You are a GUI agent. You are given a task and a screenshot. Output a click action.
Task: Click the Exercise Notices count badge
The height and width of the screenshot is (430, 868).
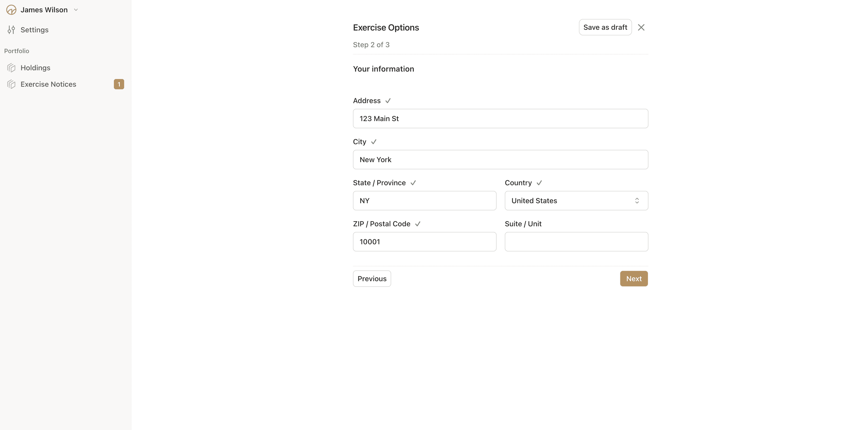pos(119,84)
